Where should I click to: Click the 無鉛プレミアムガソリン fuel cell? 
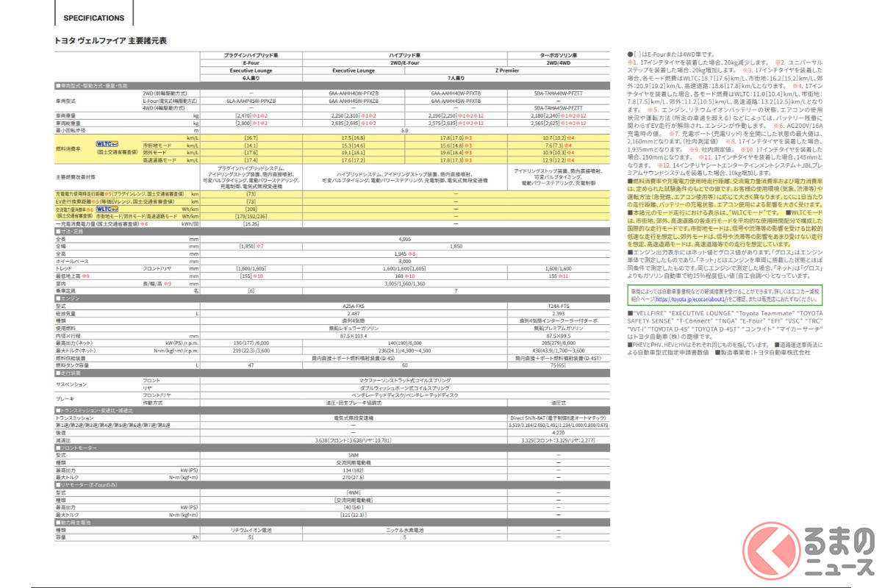(x=558, y=328)
